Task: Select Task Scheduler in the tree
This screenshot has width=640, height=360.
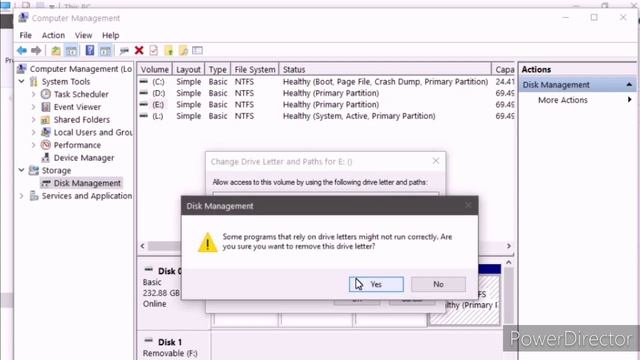Action: click(x=81, y=94)
